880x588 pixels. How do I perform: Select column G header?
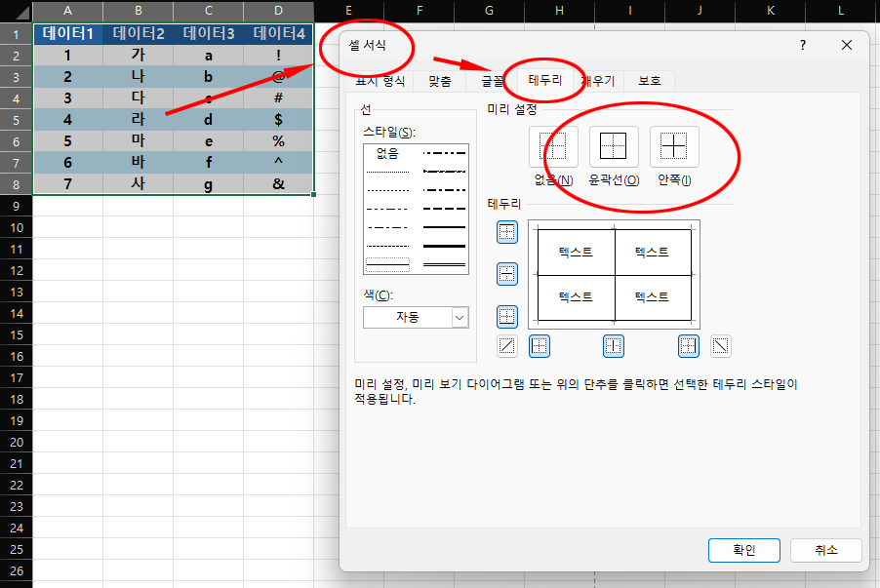click(489, 11)
